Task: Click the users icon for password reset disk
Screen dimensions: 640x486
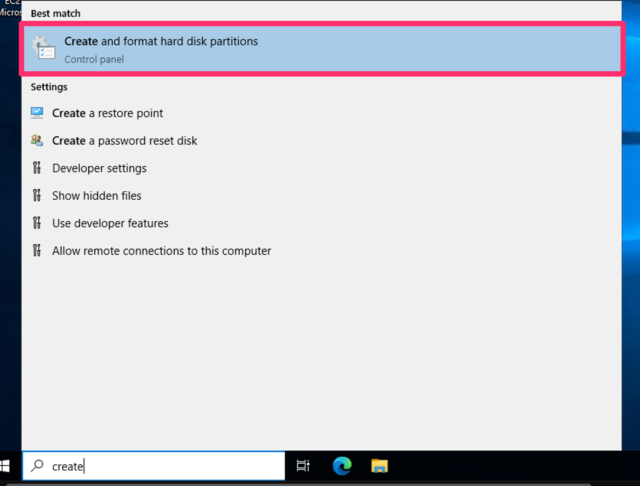Action: pyautogui.click(x=37, y=141)
